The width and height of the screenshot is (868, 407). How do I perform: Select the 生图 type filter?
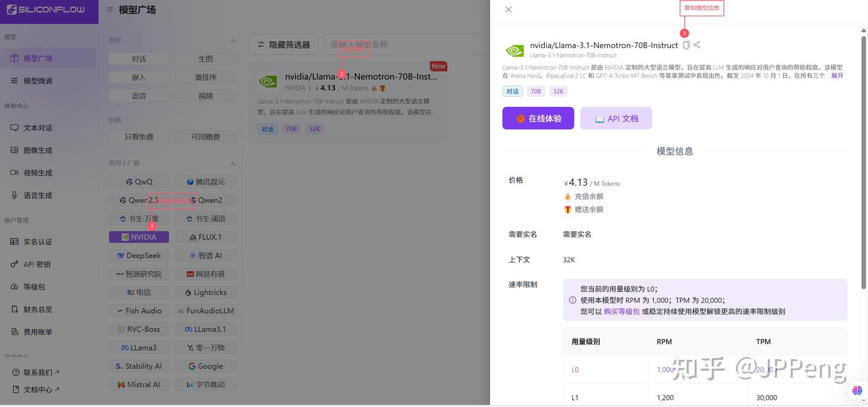(x=206, y=59)
